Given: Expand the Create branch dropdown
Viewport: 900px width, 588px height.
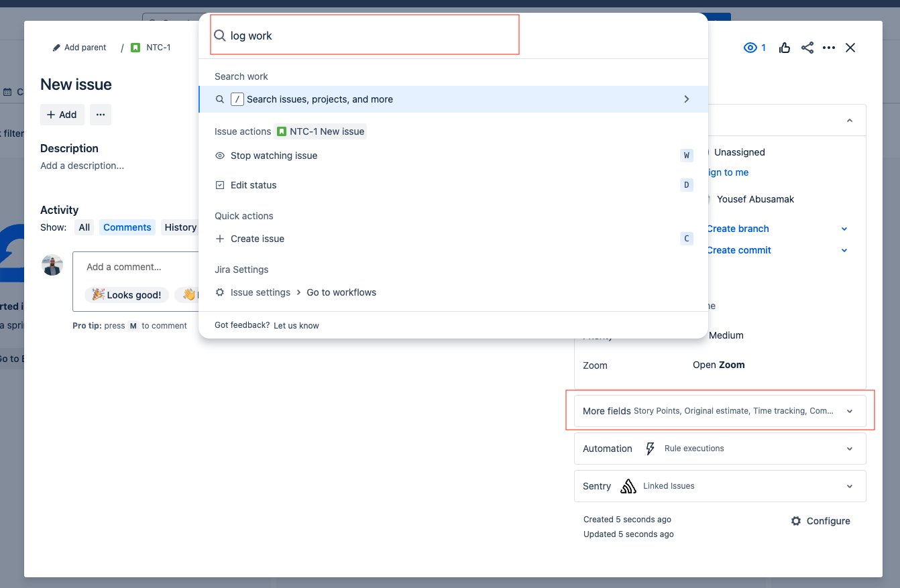Looking at the screenshot, I should (844, 229).
